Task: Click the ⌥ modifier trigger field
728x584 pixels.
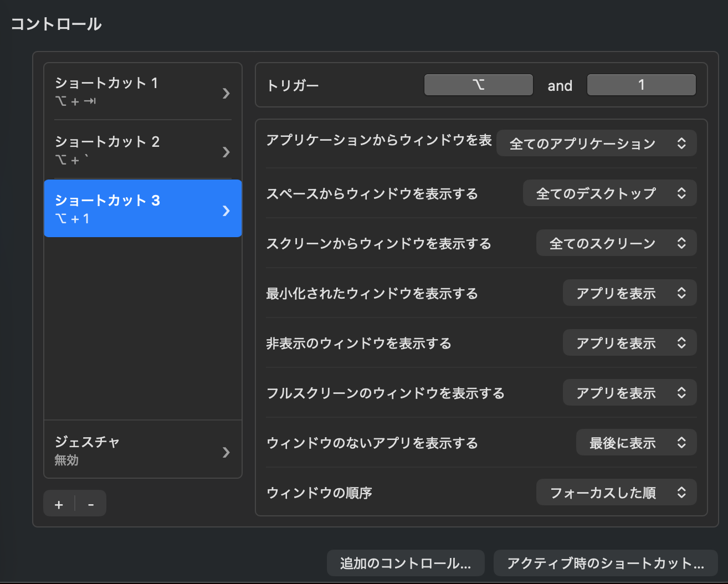Action: 478,85
